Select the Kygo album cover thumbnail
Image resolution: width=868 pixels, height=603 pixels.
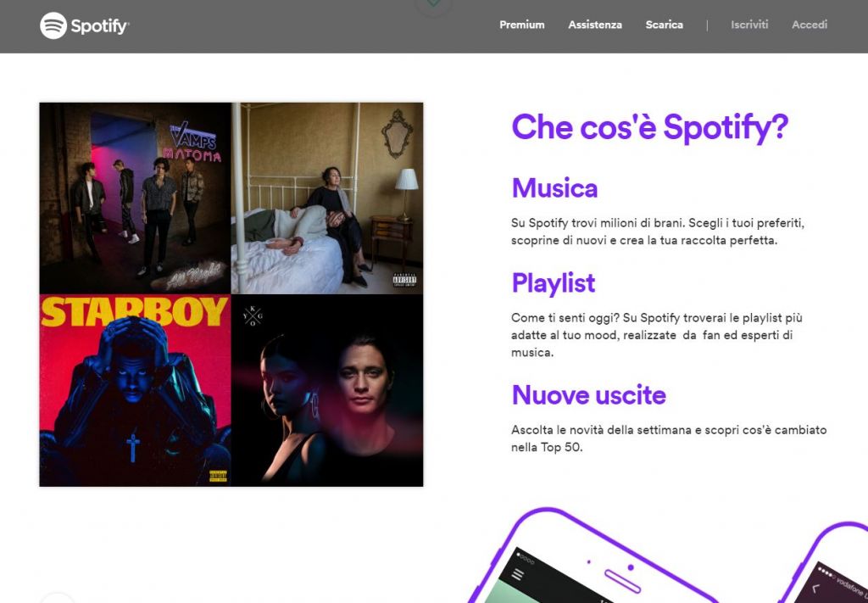327,390
